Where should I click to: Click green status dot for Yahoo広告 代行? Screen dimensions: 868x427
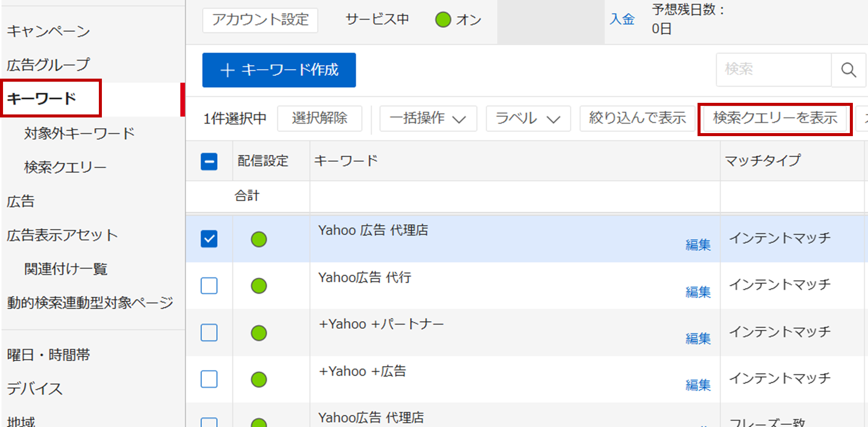point(259,286)
